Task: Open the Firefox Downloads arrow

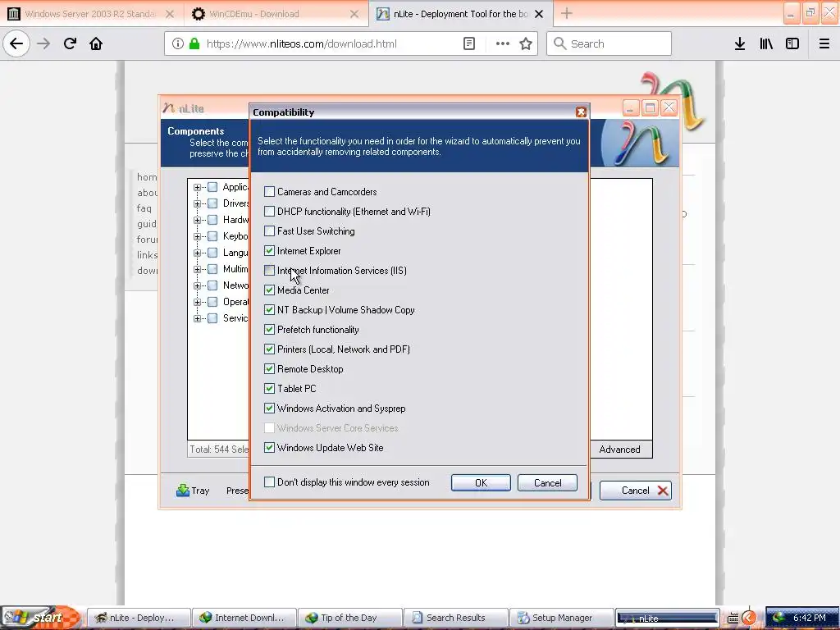Action: [740, 43]
